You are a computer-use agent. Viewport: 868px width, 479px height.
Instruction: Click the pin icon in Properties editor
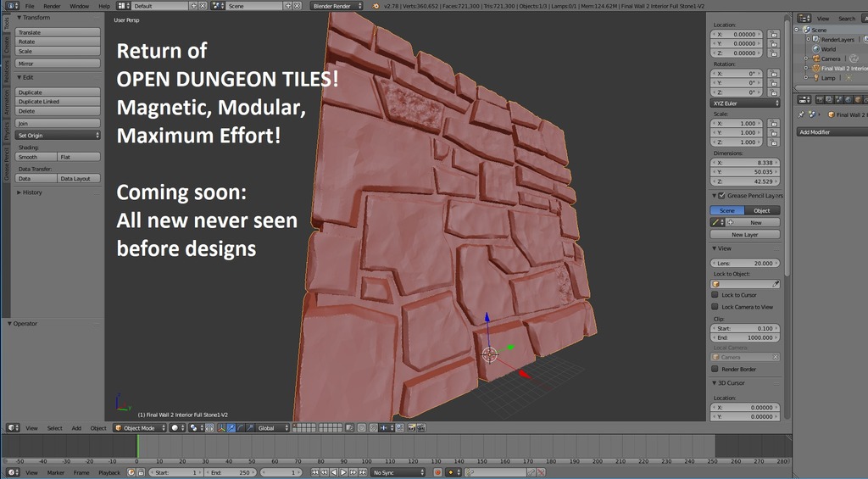pyautogui.click(x=801, y=114)
